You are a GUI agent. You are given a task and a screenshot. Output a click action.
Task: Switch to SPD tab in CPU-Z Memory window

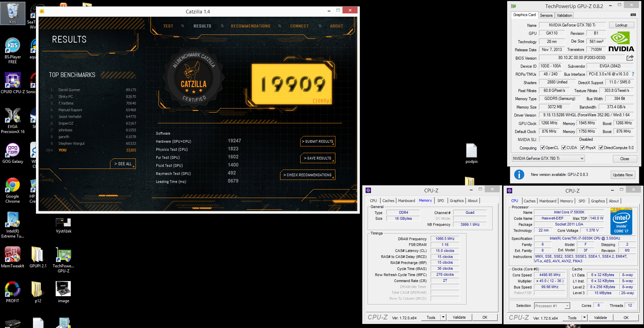[440, 201]
